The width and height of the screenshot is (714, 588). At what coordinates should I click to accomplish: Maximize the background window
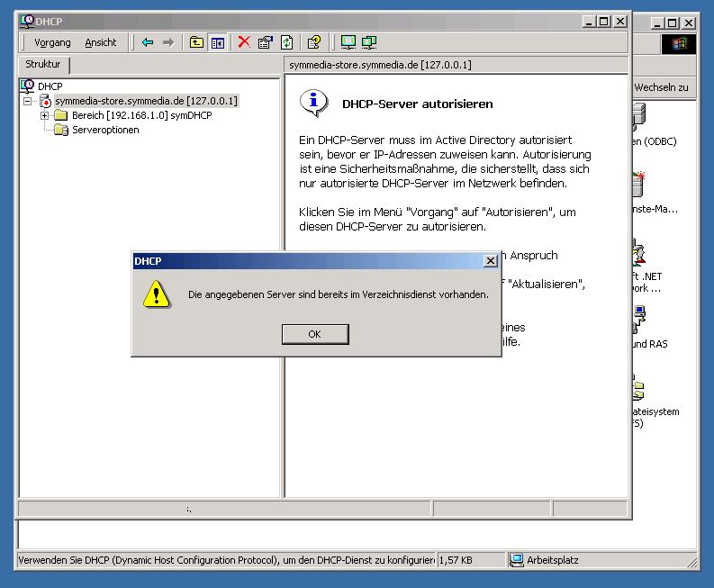(x=672, y=23)
